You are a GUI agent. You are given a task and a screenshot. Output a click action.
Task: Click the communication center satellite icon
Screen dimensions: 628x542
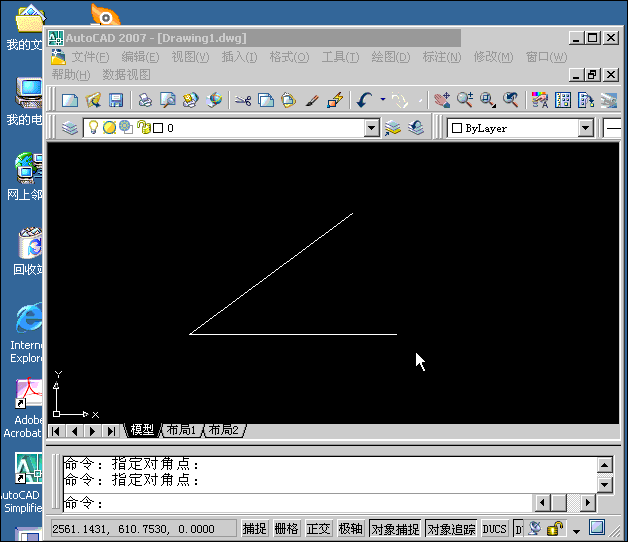(534, 529)
